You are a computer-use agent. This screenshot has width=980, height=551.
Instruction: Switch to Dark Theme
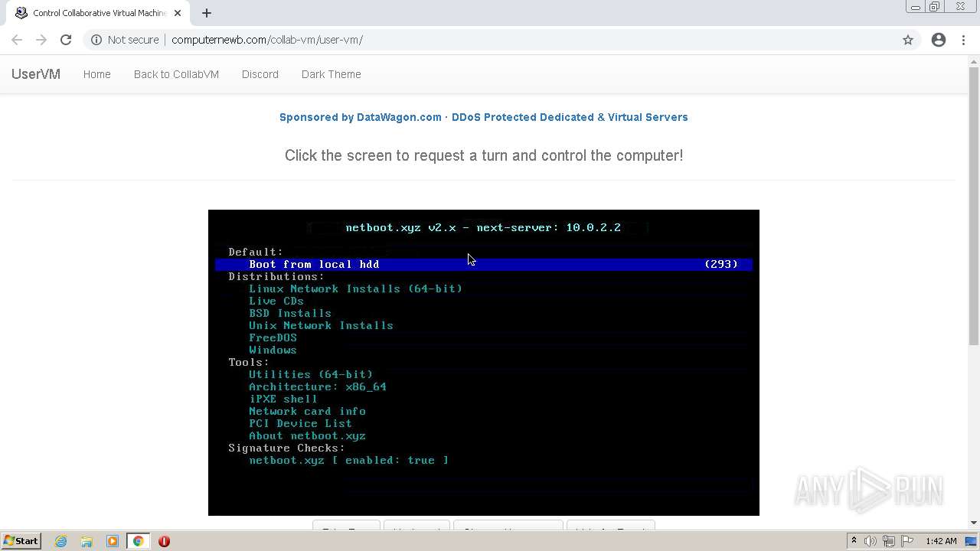click(332, 74)
